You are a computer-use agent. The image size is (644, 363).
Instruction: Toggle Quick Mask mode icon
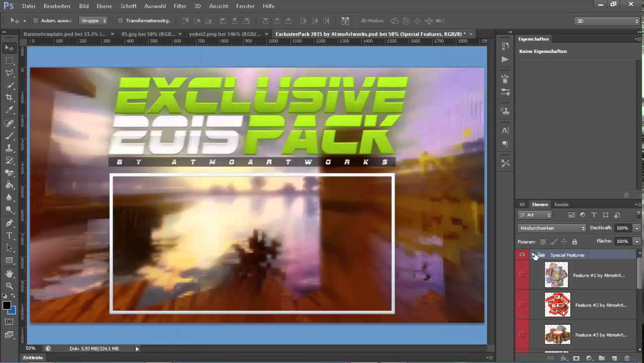tap(10, 322)
